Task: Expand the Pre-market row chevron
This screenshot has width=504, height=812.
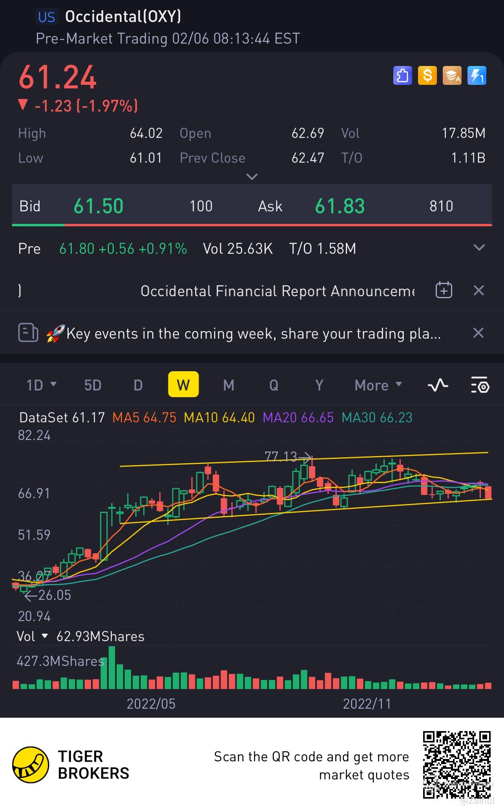Action: (x=479, y=248)
